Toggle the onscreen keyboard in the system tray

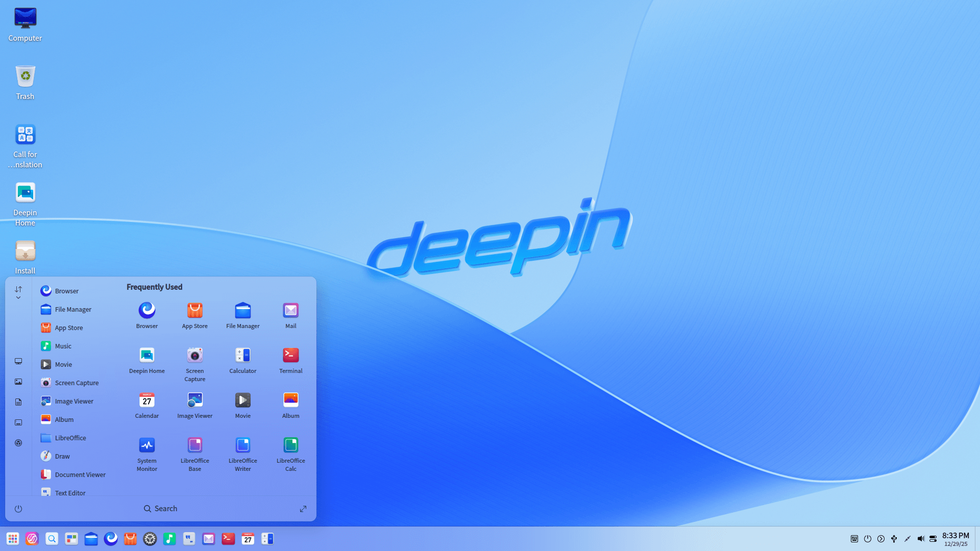pyautogui.click(x=854, y=538)
